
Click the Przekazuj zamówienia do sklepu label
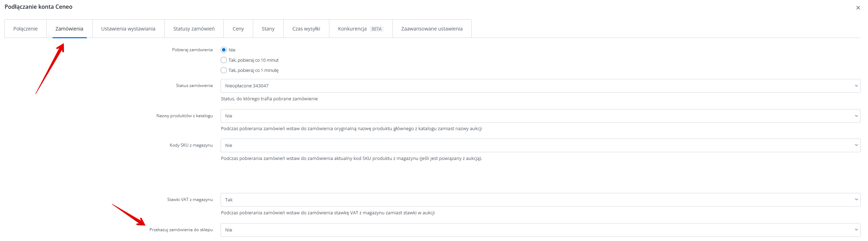[181, 230]
